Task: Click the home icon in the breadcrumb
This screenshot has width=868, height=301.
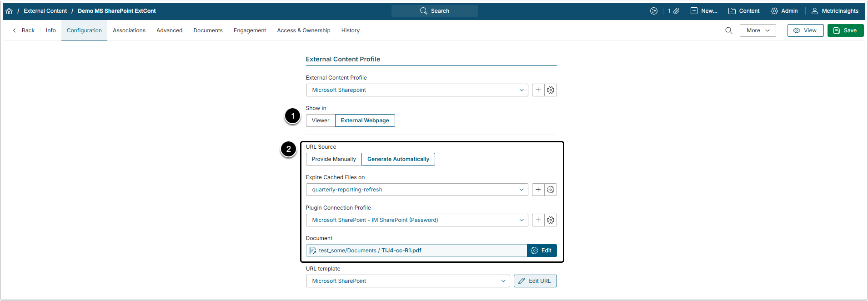Action: tap(9, 11)
